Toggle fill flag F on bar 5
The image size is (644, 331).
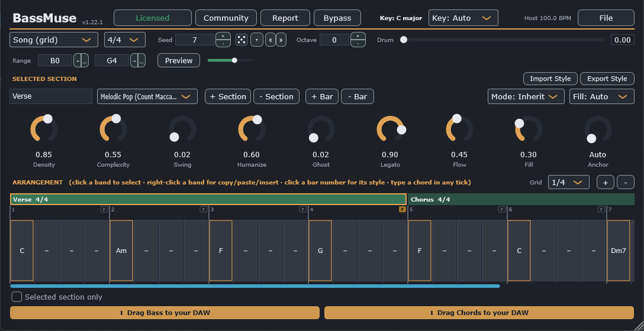click(502, 209)
